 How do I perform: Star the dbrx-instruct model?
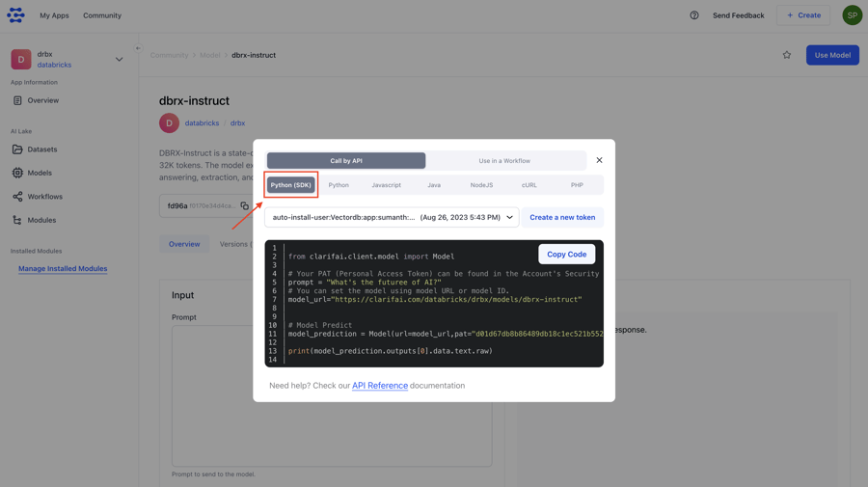(x=787, y=55)
